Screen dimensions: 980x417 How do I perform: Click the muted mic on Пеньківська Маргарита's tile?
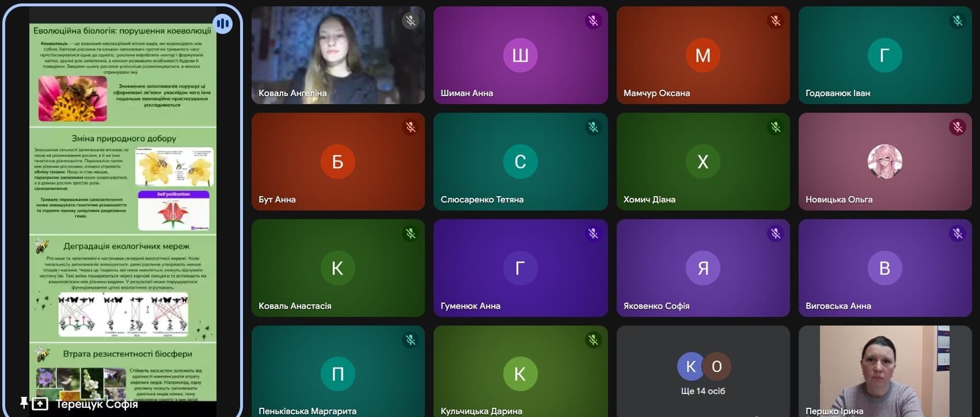coord(411,340)
